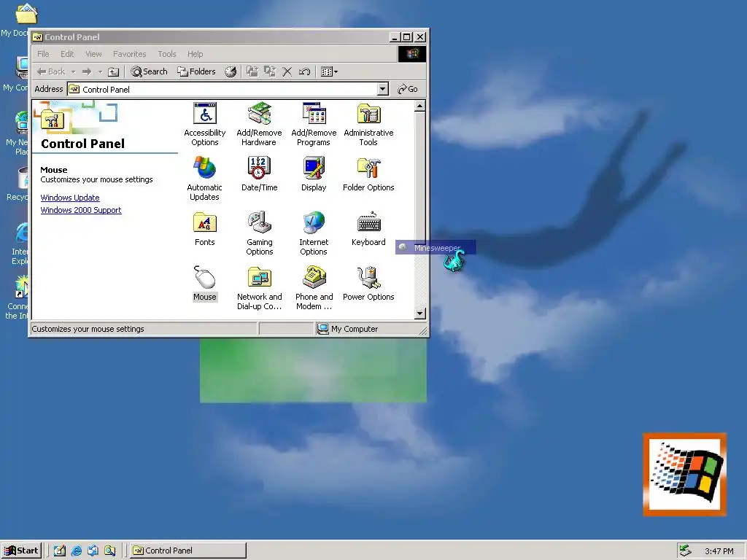Viewport: 747px width, 560px height.
Task: Click the Start button
Action: pyautogui.click(x=21, y=551)
